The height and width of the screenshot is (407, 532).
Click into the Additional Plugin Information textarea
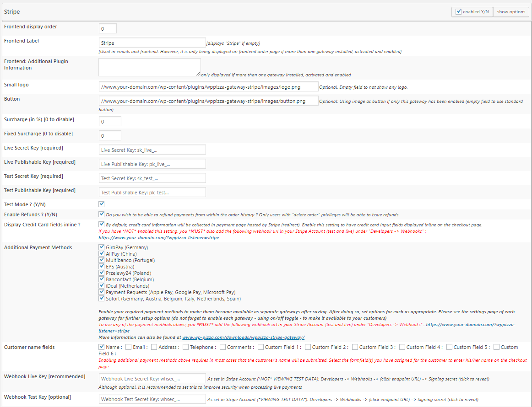(150, 67)
